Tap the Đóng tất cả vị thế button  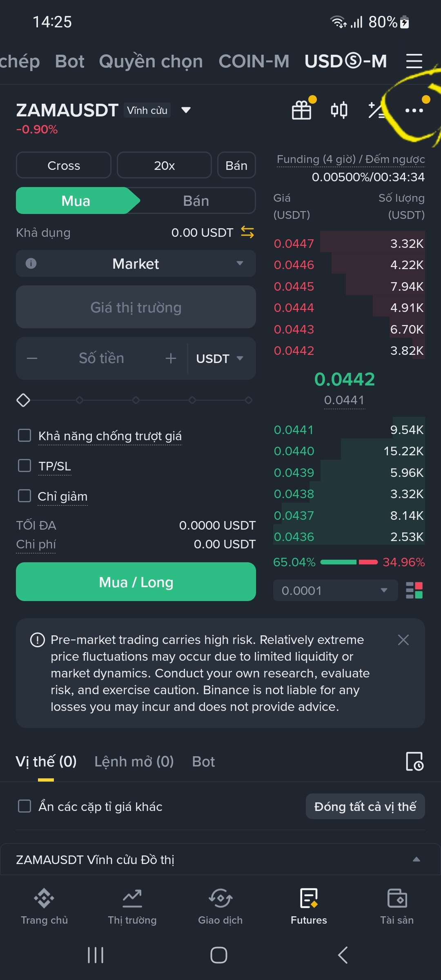[365, 806]
